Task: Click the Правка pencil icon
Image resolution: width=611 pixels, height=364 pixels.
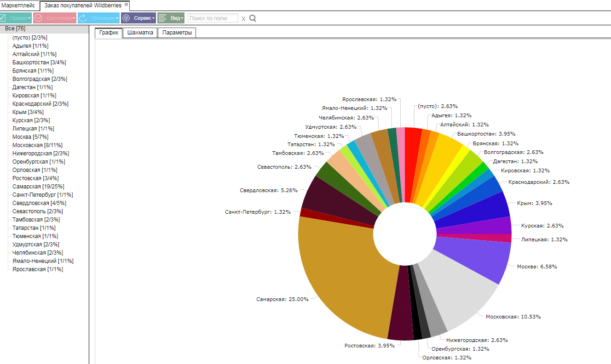Action: [x=3, y=18]
